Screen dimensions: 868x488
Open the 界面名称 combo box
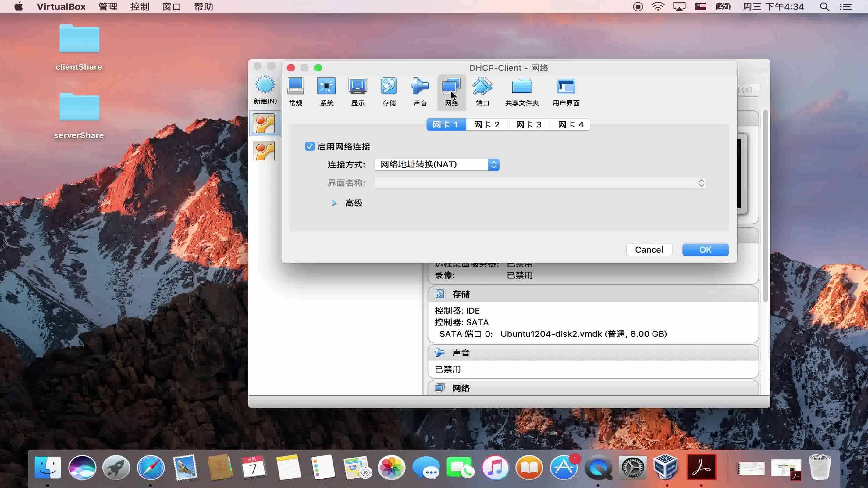click(540, 183)
